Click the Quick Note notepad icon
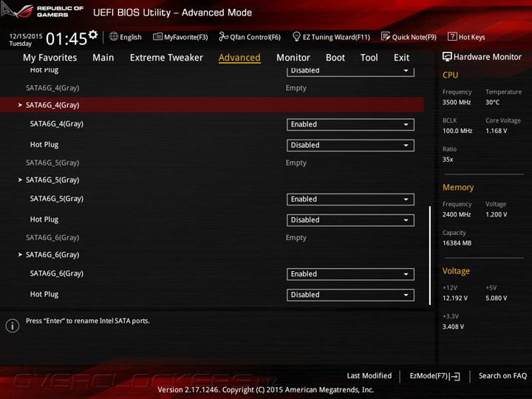Image resolution: width=532 pixels, height=399 pixels. pos(386,36)
